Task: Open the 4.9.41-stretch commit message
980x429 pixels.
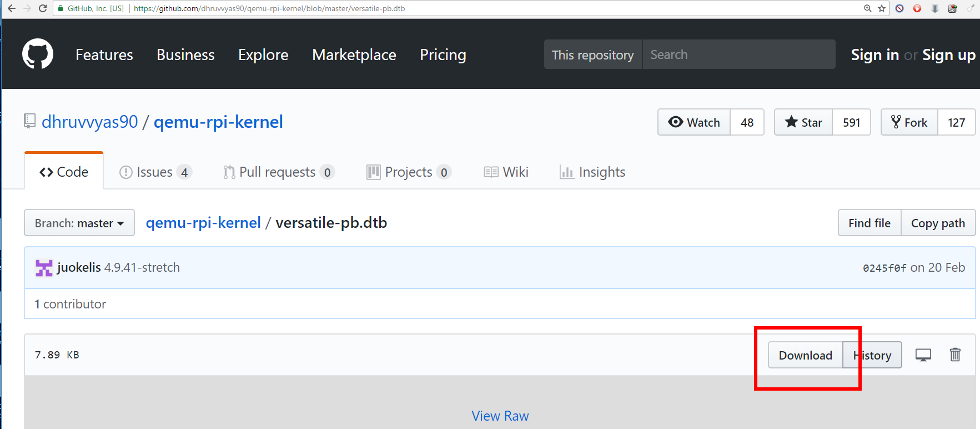Action: (x=142, y=267)
